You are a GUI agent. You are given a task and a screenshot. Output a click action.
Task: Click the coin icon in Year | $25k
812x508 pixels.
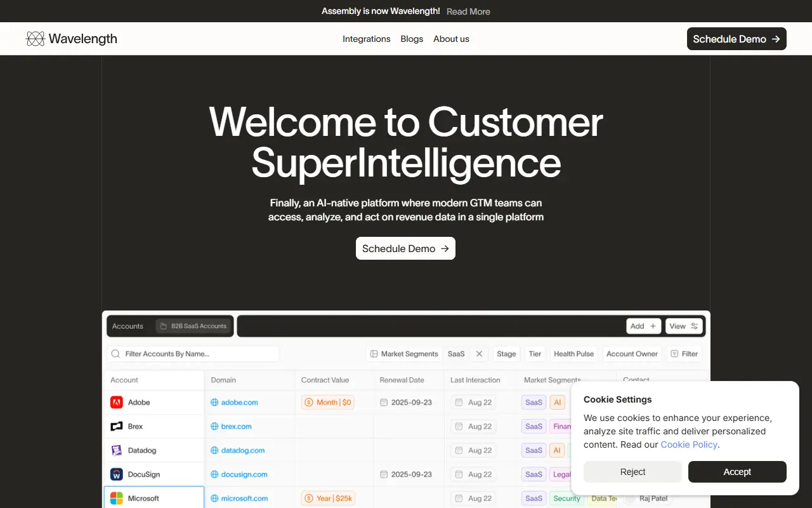(309, 498)
